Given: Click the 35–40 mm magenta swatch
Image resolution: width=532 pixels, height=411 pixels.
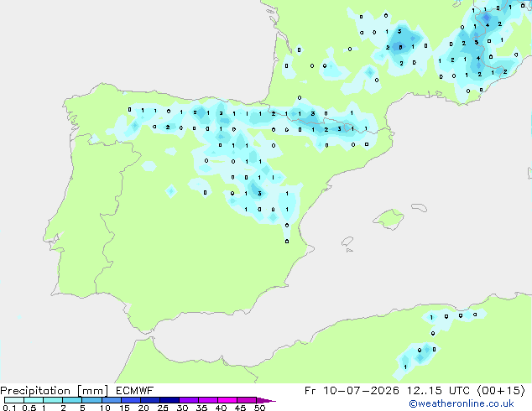Looking at the screenshot, I should [207, 400].
